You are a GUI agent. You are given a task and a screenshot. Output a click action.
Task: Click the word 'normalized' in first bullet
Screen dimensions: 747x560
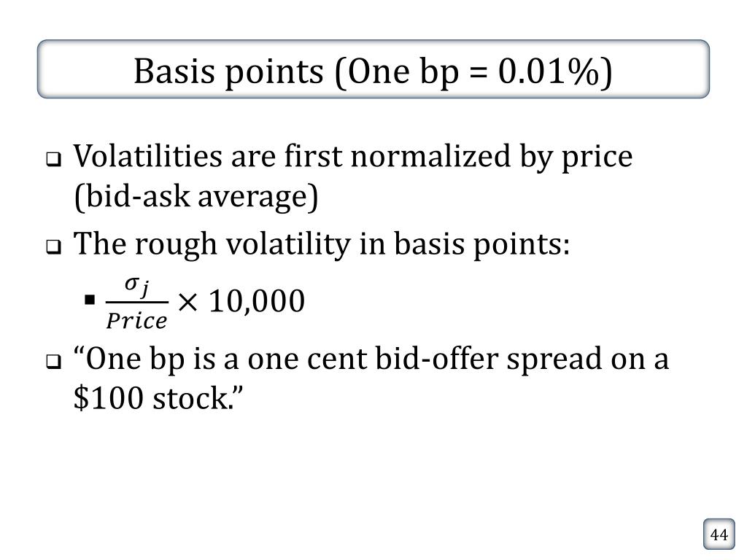point(430,156)
